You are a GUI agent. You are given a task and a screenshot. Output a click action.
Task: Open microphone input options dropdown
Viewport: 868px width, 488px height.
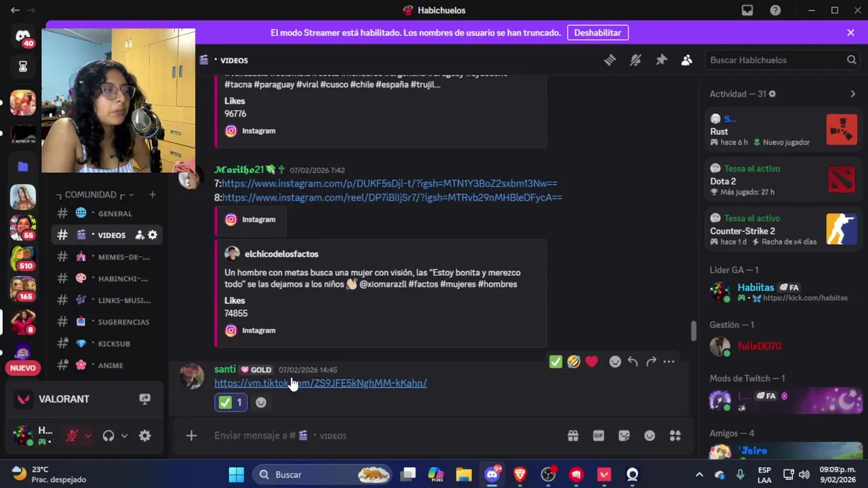pyautogui.click(x=87, y=436)
